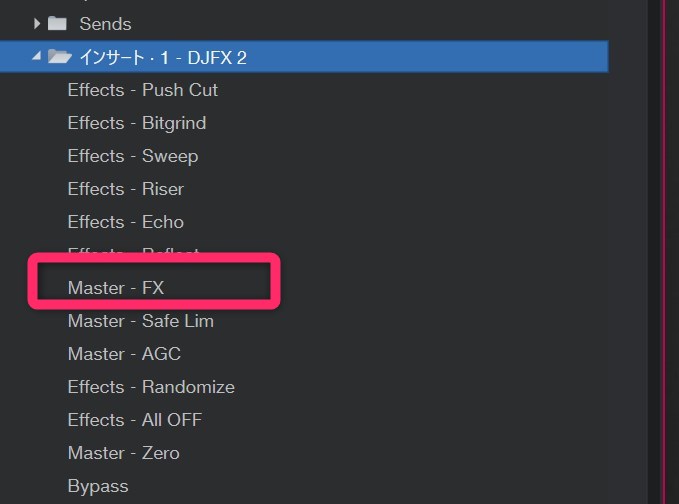Select Master - AGC parameter

(124, 354)
